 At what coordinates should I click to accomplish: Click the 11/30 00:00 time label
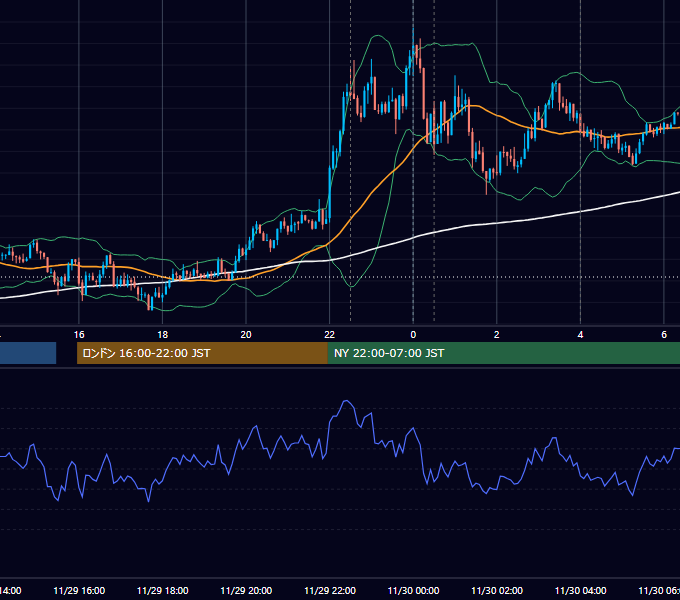pos(413,590)
